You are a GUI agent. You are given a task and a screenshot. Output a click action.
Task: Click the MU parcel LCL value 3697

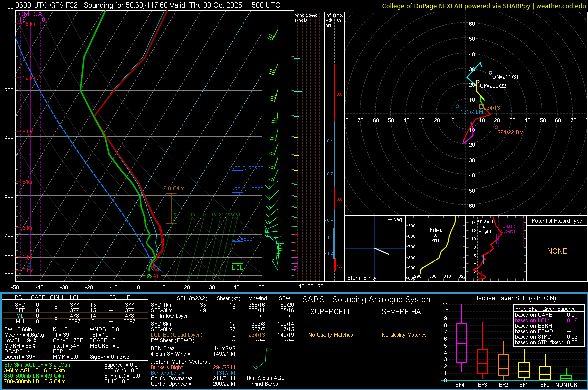pyautogui.click(x=74, y=321)
